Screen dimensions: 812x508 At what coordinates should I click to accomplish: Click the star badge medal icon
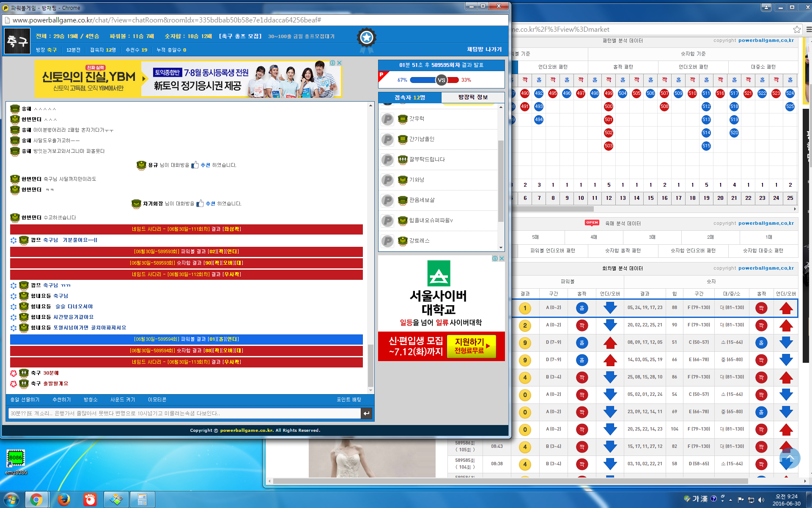pyautogui.click(x=366, y=40)
